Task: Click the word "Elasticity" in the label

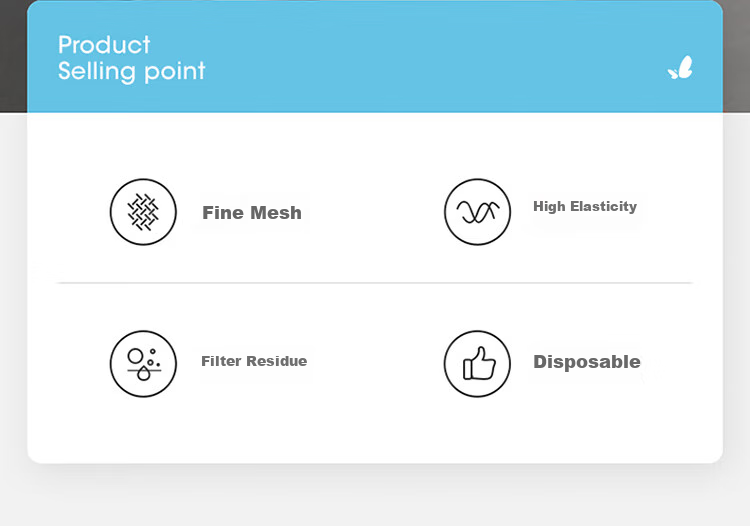Action: click(x=604, y=206)
